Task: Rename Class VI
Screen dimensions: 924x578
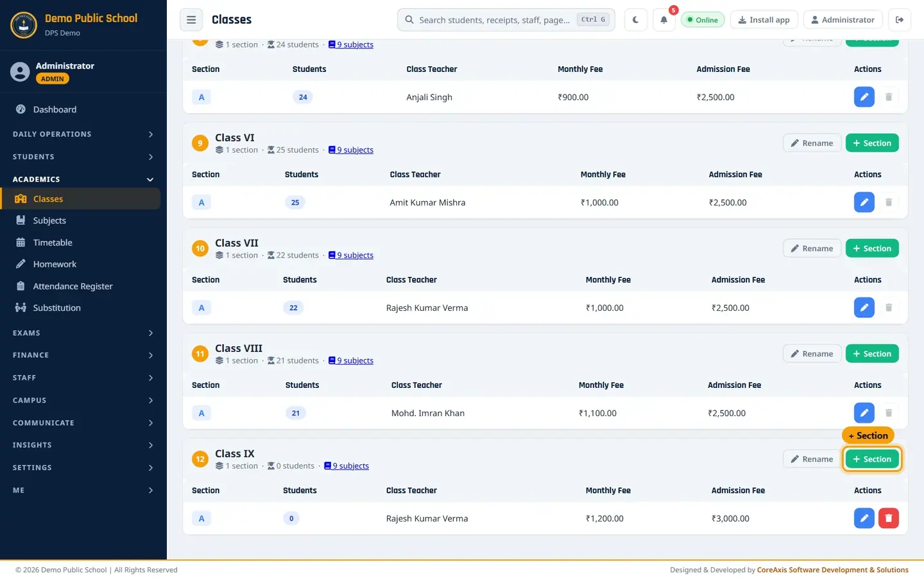Action: pos(812,143)
